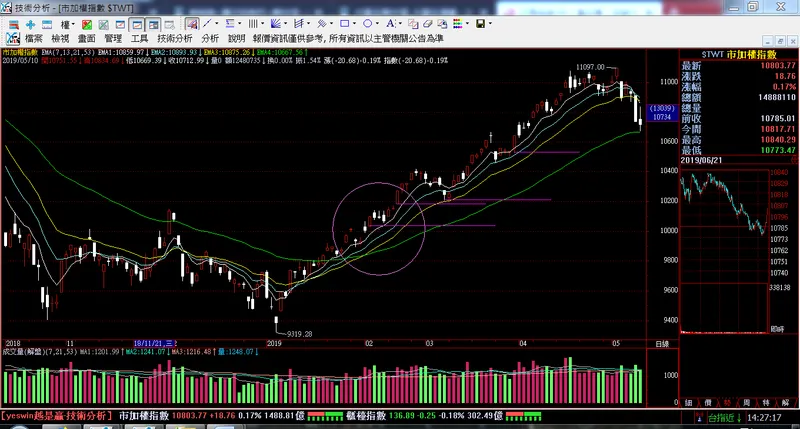Switch to the 周 tab below the quote panel
Image resolution: width=800 pixels, height=429 pixels.
click(x=746, y=403)
